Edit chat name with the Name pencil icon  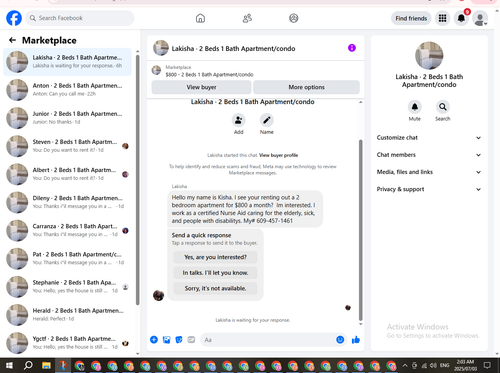tap(266, 120)
